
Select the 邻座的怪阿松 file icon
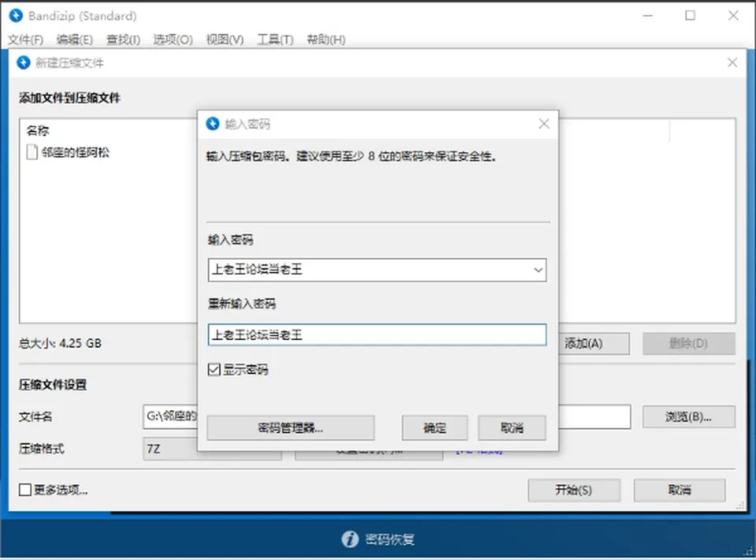pyautogui.click(x=31, y=152)
